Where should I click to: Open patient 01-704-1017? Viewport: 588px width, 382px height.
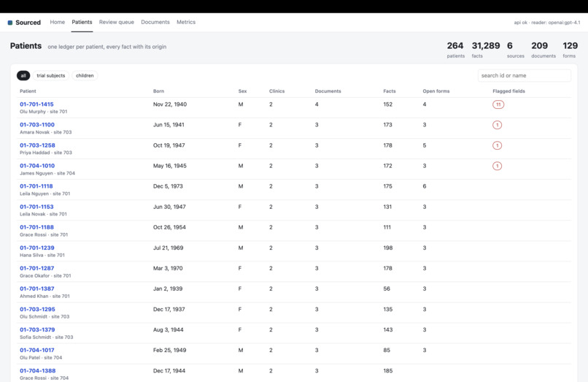click(37, 350)
